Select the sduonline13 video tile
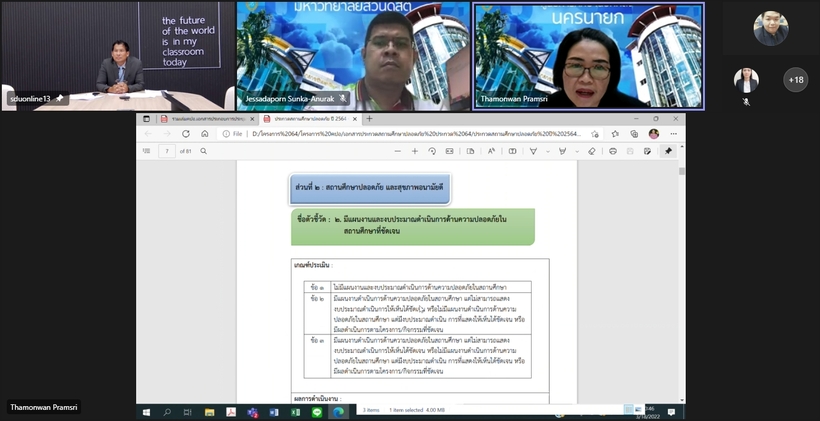 118,56
